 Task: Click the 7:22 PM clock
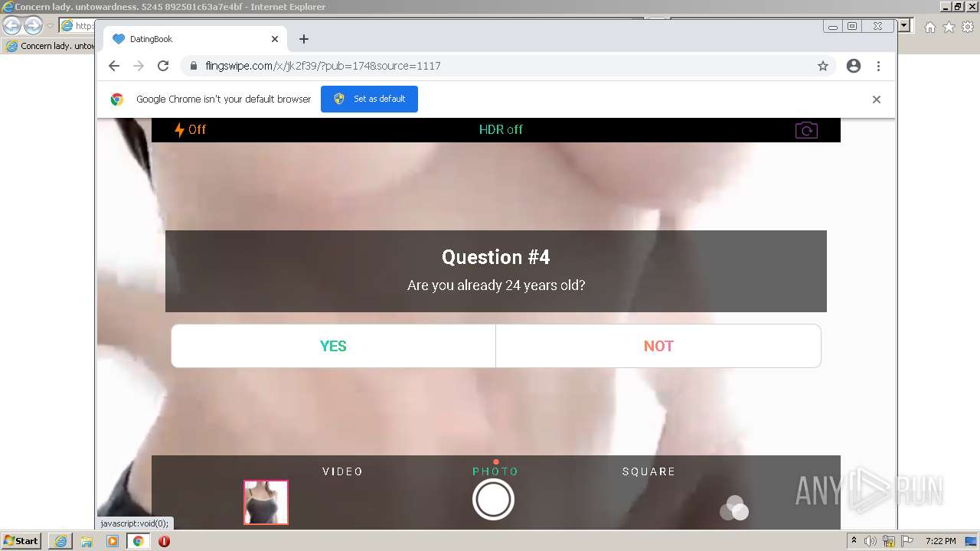click(x=940, y=541)
